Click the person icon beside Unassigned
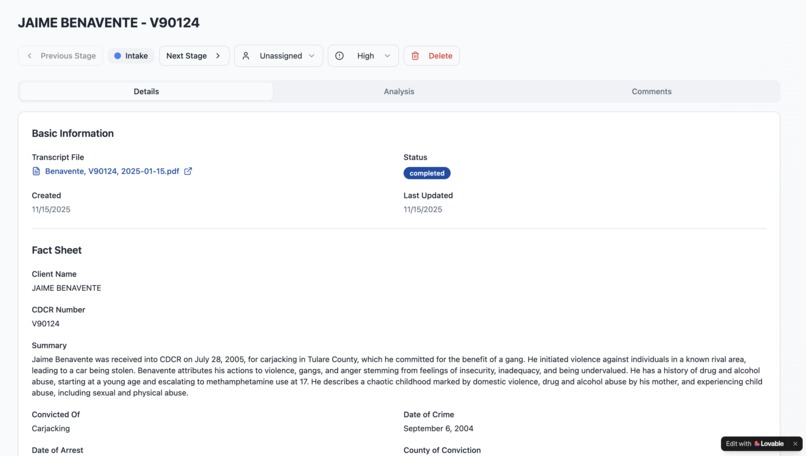The width and height of the screenshot is (806, 456). click(x=246, y=56)
